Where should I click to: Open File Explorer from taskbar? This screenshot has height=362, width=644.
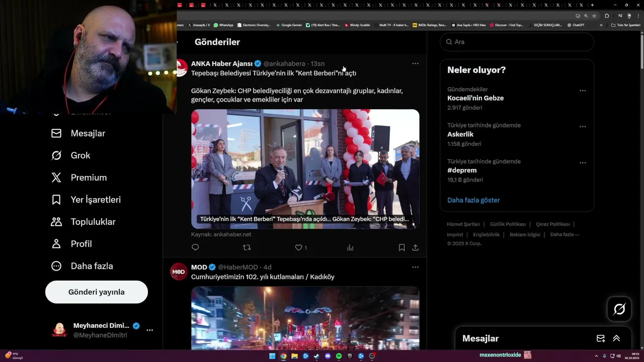(294, 356)
